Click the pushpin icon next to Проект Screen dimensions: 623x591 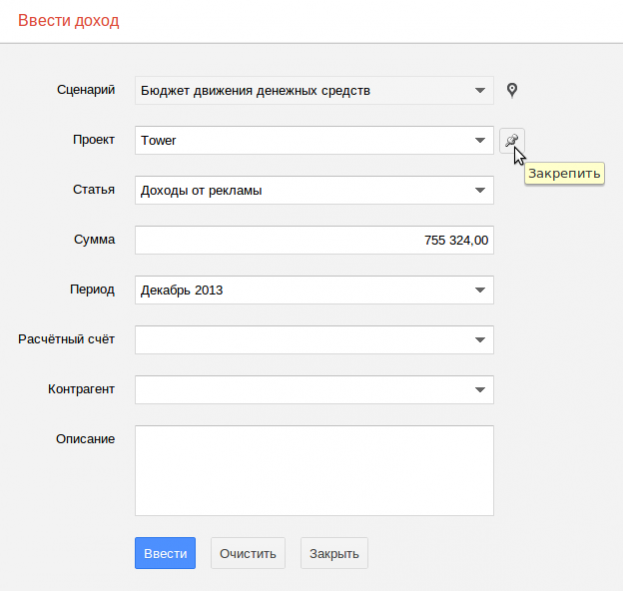pyautogui.click(x=512, y=141)
